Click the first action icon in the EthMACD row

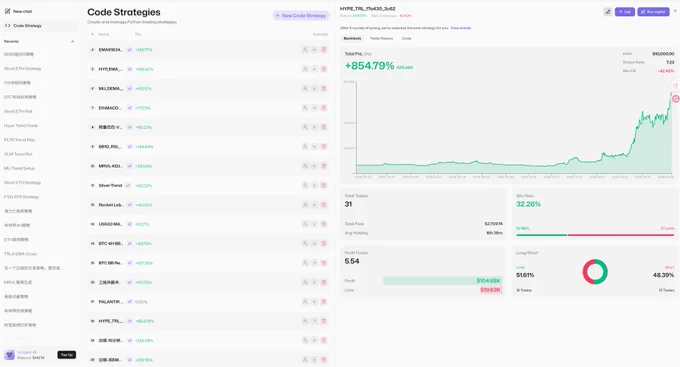pyautogui.click(x=305, y=108)
